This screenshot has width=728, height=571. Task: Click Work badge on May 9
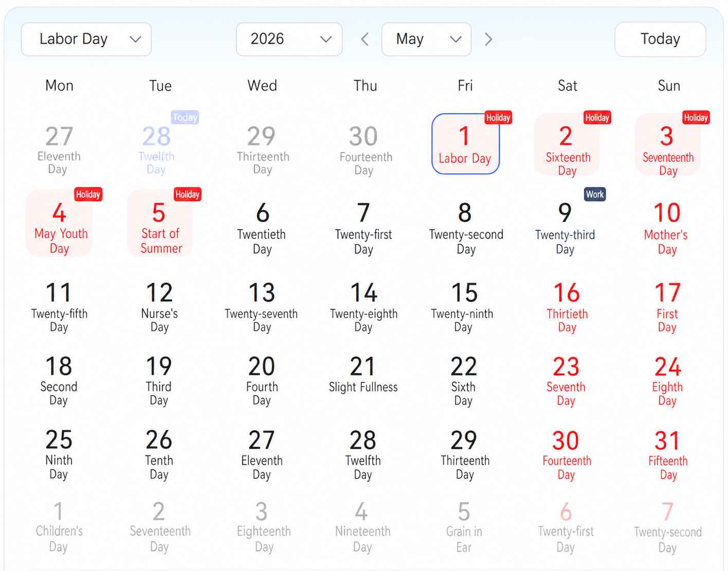click(595, 194)
